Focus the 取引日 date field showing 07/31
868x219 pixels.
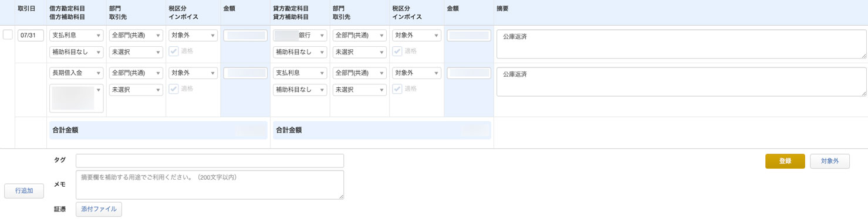[31, 35]
